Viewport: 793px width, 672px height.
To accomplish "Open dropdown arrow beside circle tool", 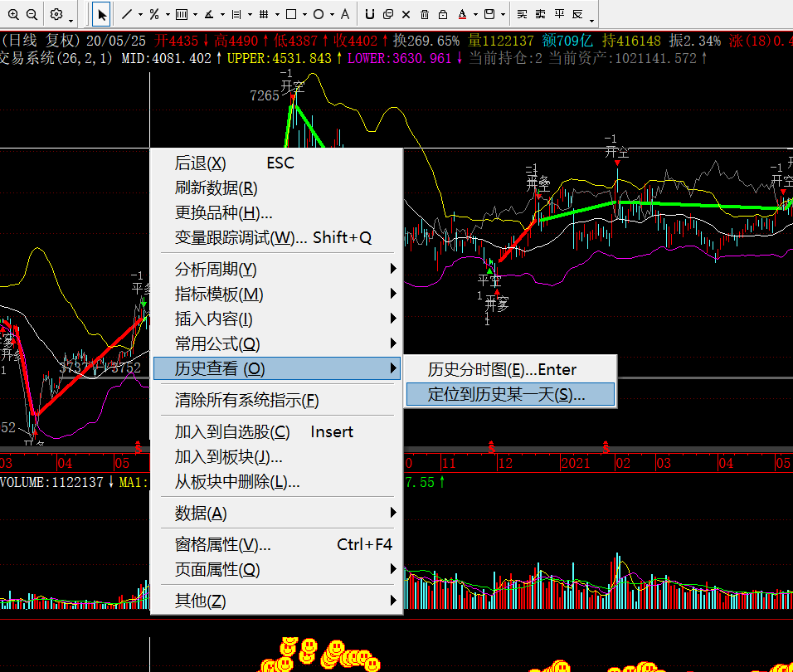I will pyautogui.click(x=332, y=15).
